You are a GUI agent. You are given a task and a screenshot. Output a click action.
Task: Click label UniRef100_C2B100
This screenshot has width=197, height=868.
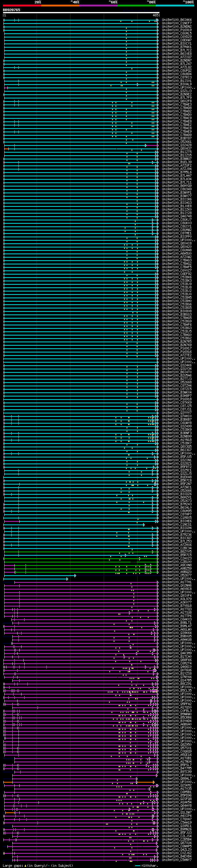point(177,562)
